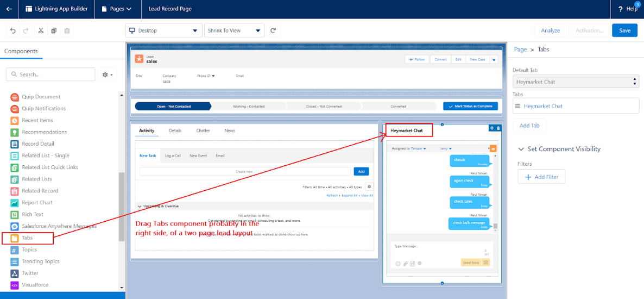Click the refresh canvas icon
This screenshot has height=299, width=644.
click(273, 30)
